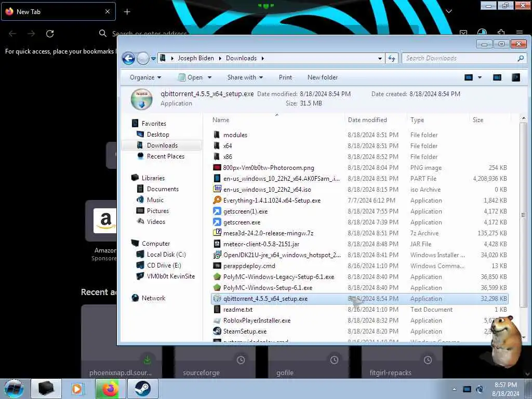
Task: Open Steam from the taskbar
Action: [x=143, y=389]
